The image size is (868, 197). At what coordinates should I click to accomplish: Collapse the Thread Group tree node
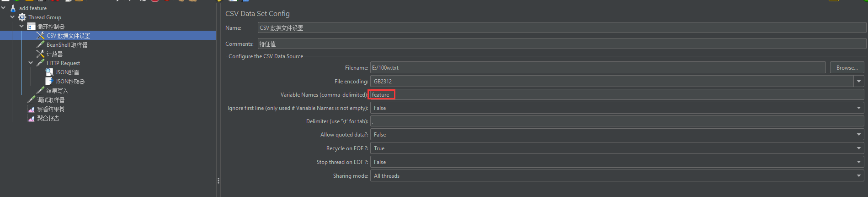pos(12,17)
